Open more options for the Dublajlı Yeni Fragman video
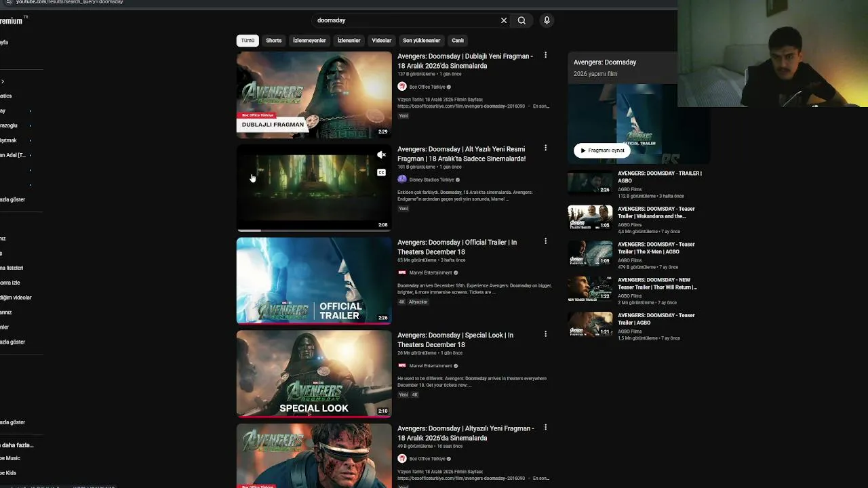The width and height of the screenshot is (868, 488). click(x=545, y=56)
